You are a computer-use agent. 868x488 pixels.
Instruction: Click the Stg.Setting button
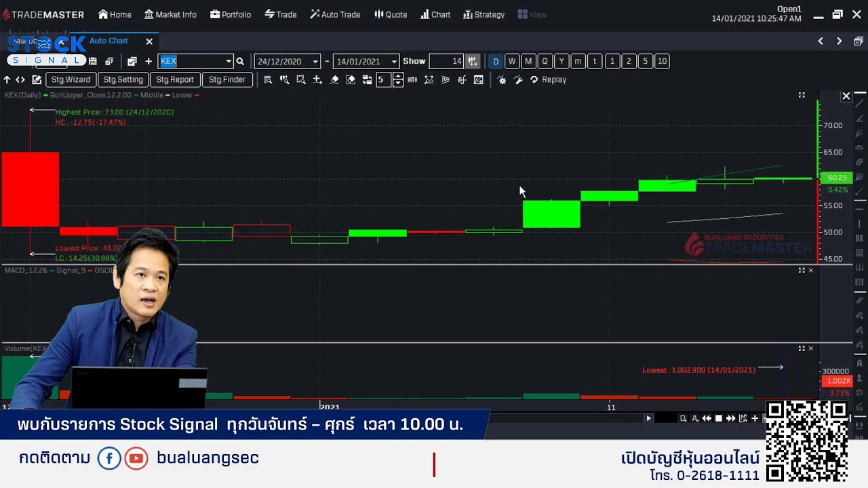(123, 79)
